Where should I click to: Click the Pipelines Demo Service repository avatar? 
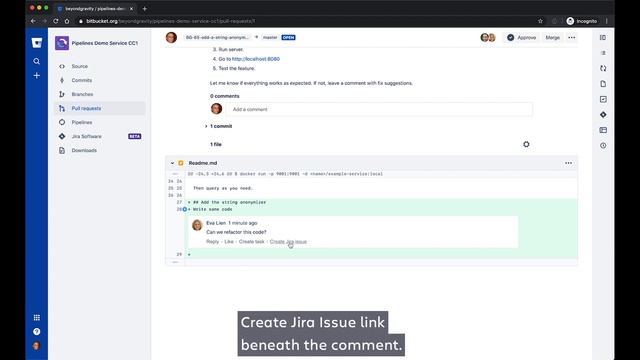[x=62, y=43]
